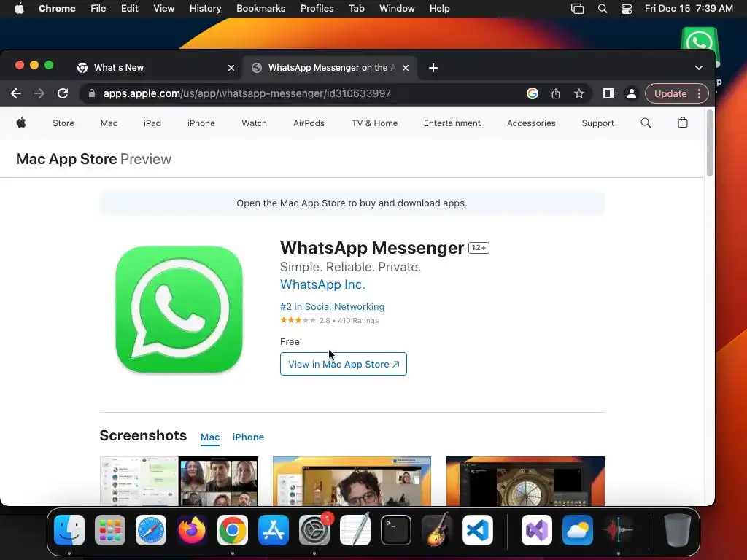Open the Chrome side panel icon
This screenshot has height=560, width=747.
(x=608, y=93)
